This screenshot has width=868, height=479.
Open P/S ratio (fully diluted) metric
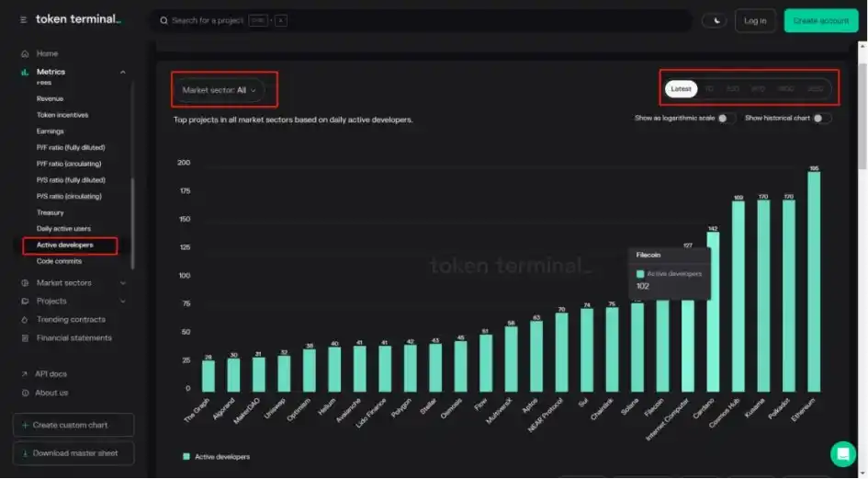71,180
